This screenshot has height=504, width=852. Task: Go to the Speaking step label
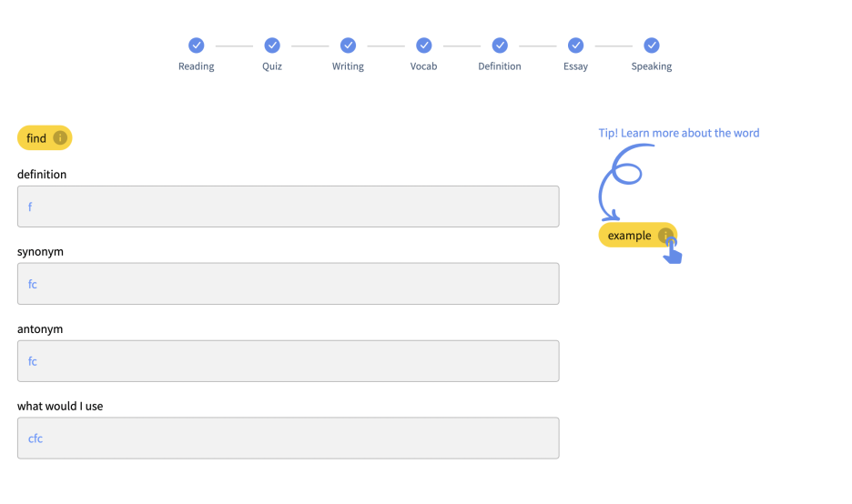(652, 66)
